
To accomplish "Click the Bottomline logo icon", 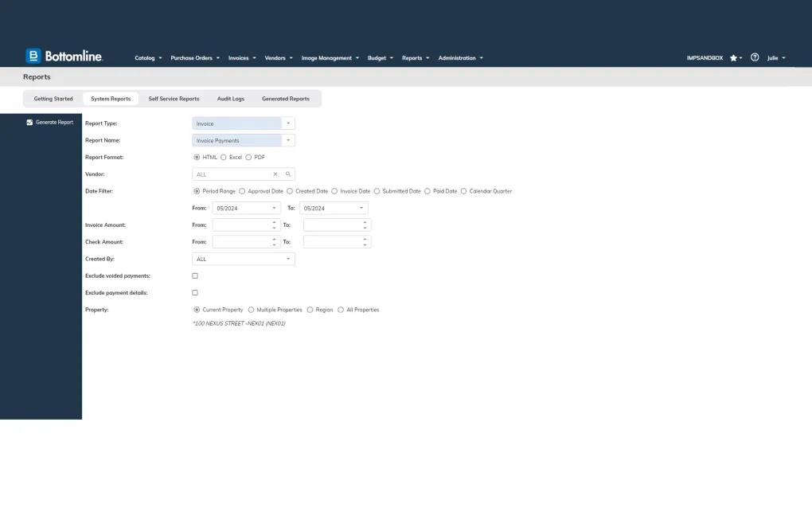I will click(33, 56).
